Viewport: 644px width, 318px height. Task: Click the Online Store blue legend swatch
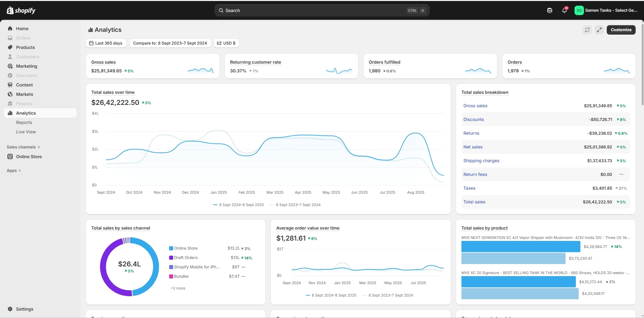171,248
